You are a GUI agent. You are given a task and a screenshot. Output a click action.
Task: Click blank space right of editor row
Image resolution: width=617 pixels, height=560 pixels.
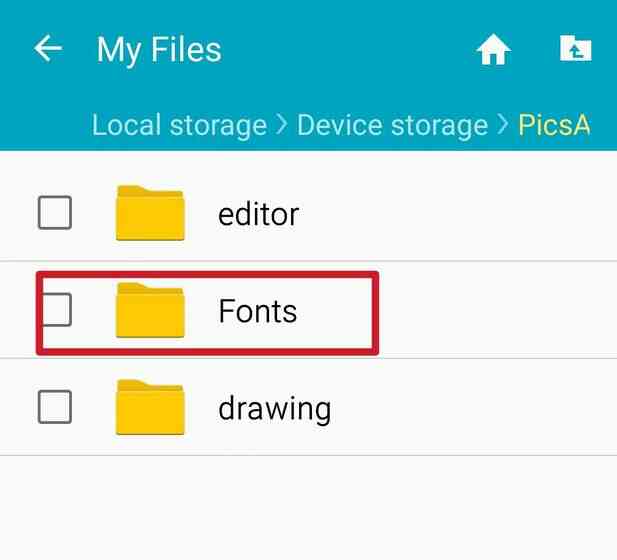coord(456,213)
